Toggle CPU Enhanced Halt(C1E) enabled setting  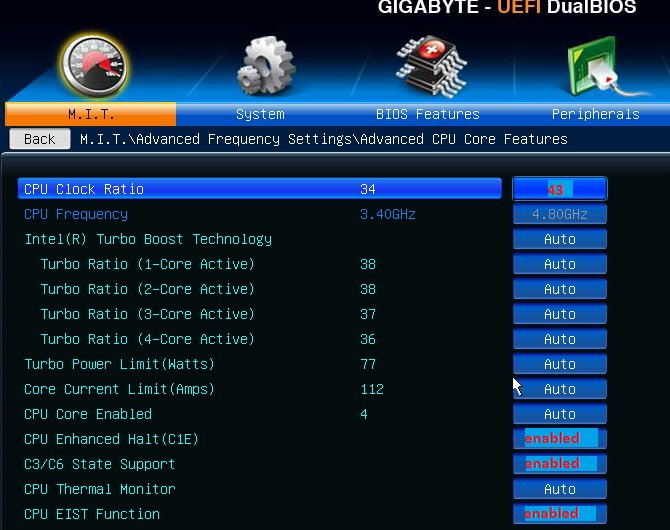click(x=560, y=439)
